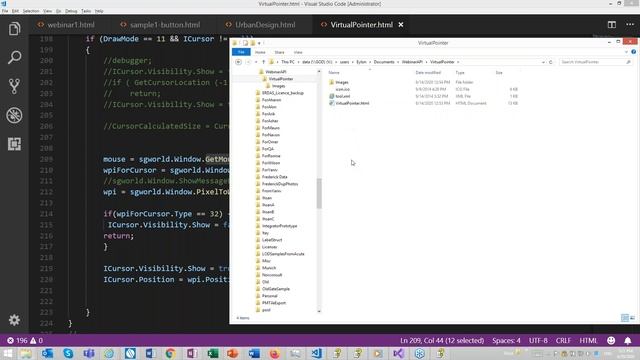Image resolution: width=640 pixels, height=360 pixels.
Task: Show problems via the errors count
Action: click(25, 340)
